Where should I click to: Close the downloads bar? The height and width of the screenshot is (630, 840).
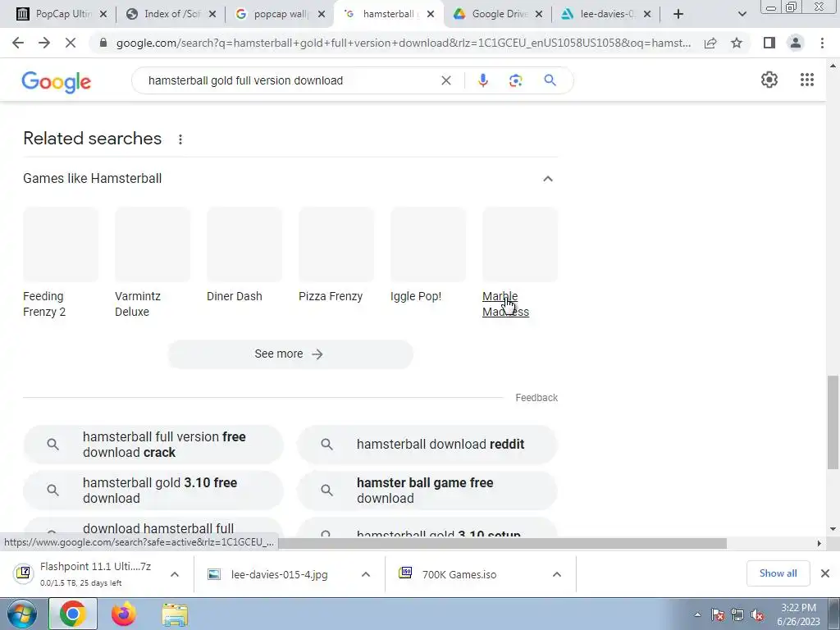(x=825, y=573)
